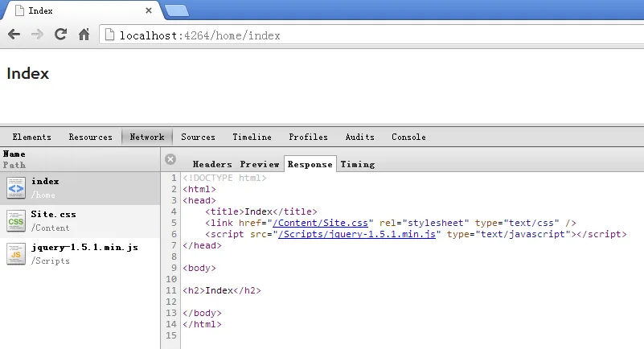Click the page icon in address bar
This screenshot has width=644, height=349.
click(109, 35)
